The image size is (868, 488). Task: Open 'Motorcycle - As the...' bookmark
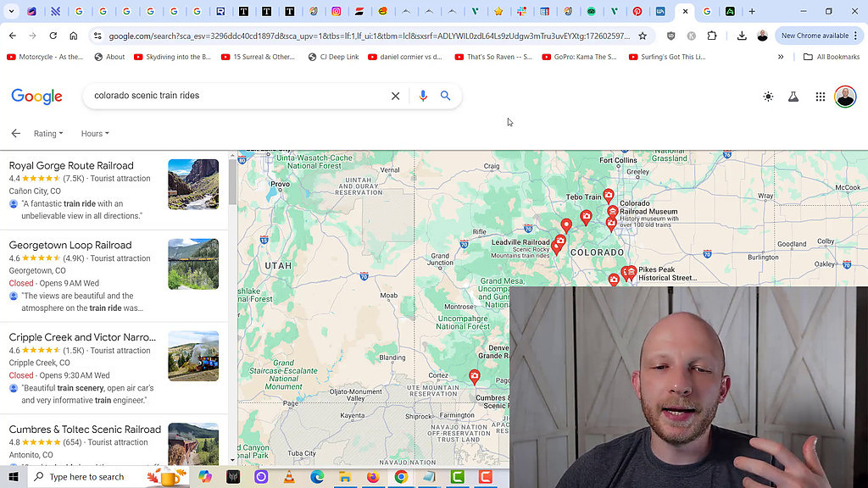(45, 57)
